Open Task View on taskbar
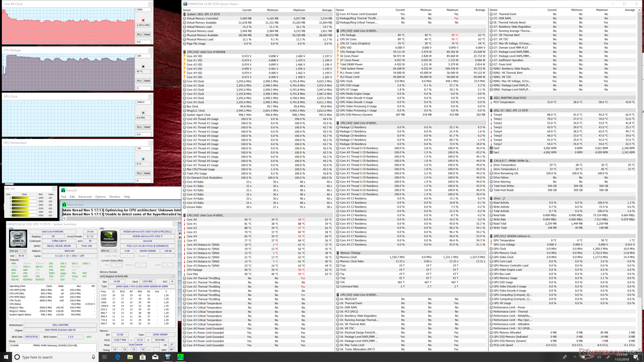 pyautogui.click(x=104, y=357)
